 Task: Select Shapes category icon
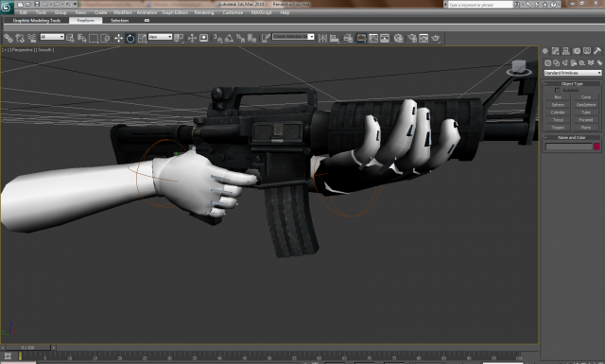pos(556,63)
